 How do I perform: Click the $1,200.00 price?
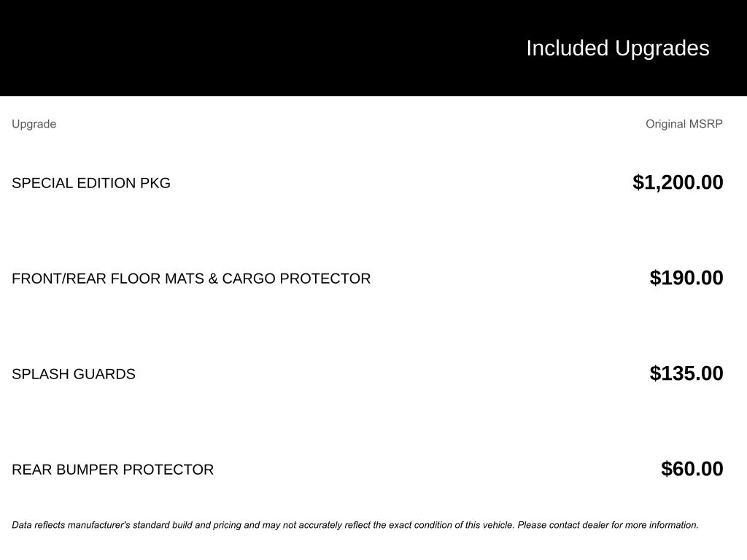(x=678, y=182)
